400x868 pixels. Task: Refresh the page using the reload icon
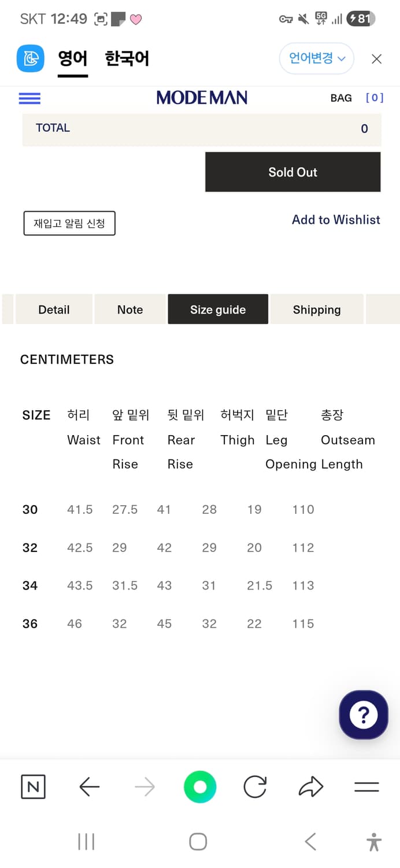pyautogui.click(x=255, y=786)
